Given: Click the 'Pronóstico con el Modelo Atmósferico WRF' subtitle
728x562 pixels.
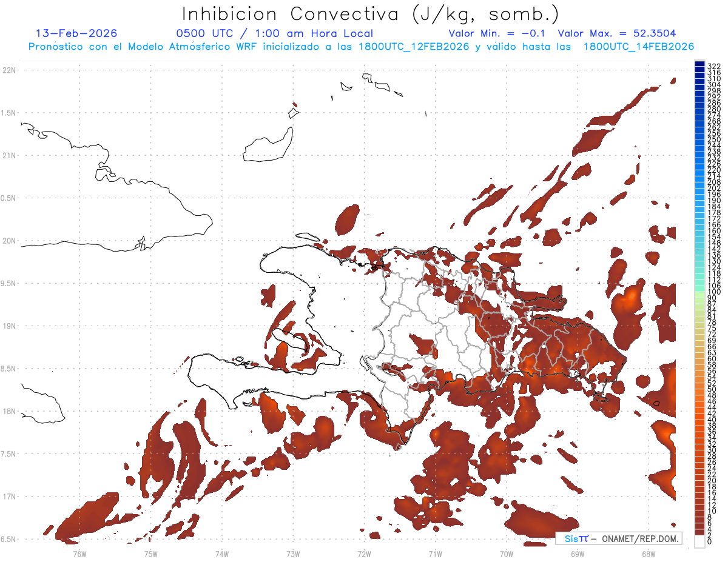Looking at the screenshot, I should pyautogui.click(x=144, y=47).
